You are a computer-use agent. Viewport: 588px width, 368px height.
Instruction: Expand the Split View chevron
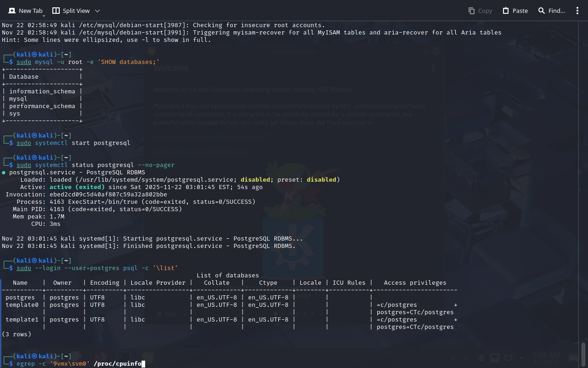97,11
